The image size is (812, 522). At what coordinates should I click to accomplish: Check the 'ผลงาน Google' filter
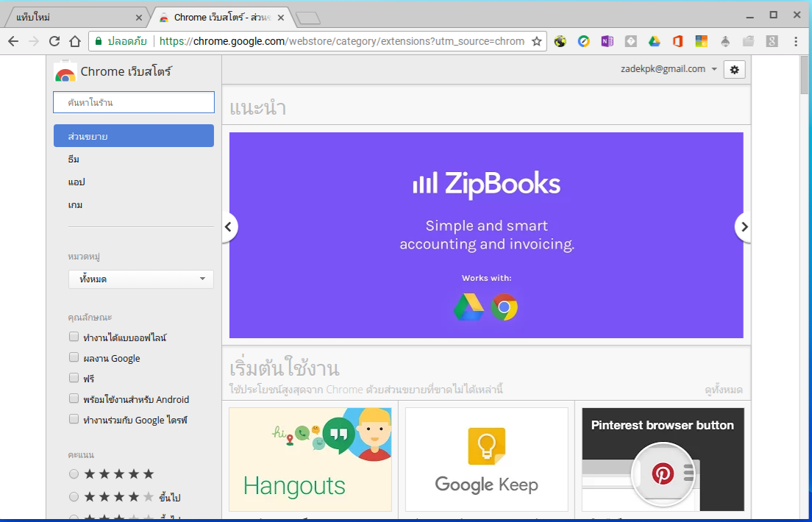pos(74,358)
